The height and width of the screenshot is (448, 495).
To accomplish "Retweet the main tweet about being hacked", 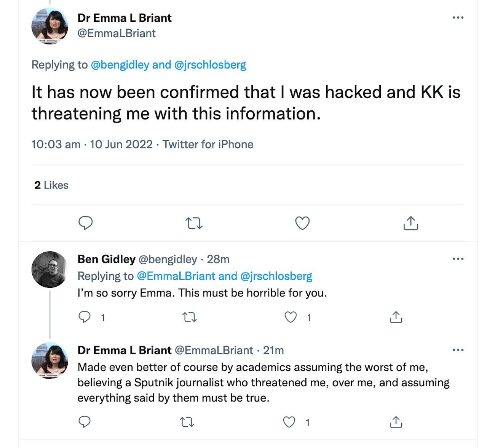I will coord(194,223).
